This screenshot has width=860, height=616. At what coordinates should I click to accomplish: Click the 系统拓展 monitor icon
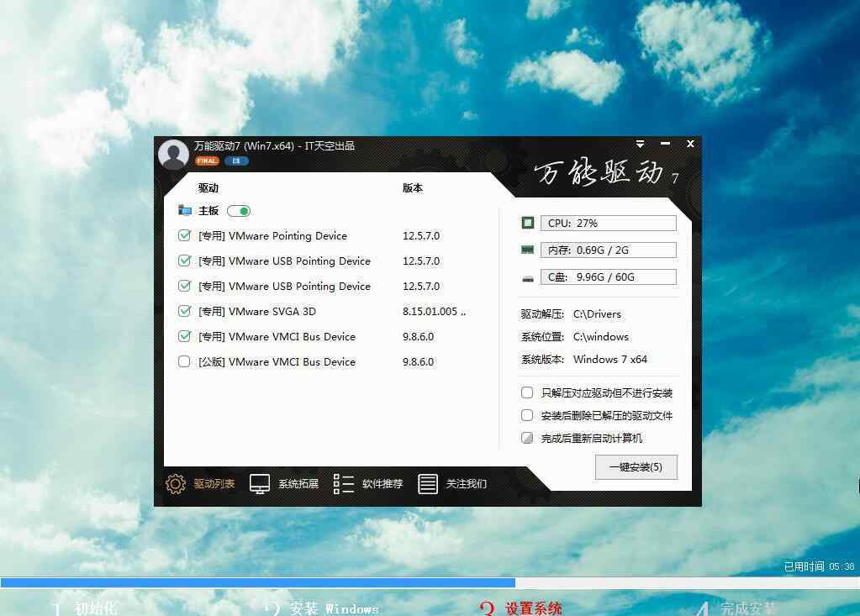pyautogui.click(x=260, y=484)
